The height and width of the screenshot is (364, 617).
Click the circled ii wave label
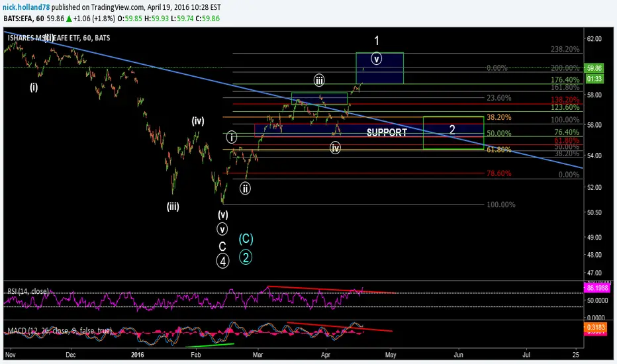coord(245,188)
